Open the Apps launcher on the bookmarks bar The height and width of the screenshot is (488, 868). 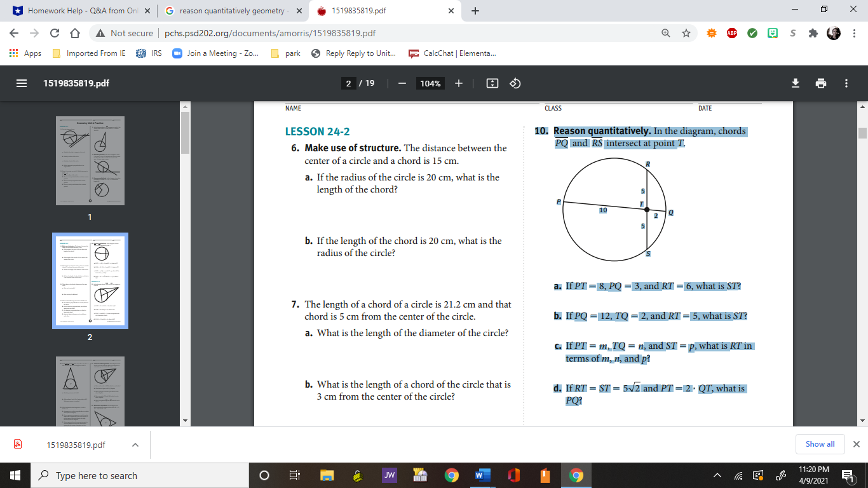(x=13, y=53)
